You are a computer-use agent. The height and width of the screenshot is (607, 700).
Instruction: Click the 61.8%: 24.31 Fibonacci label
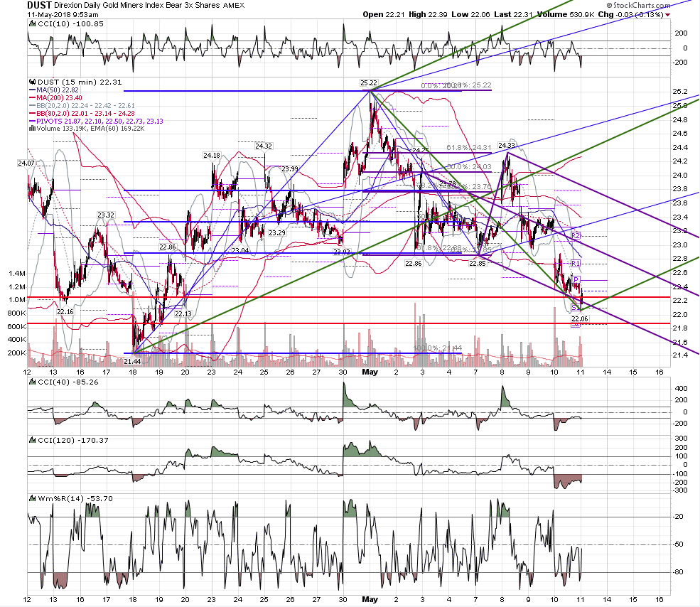click(x=469, y=147)
